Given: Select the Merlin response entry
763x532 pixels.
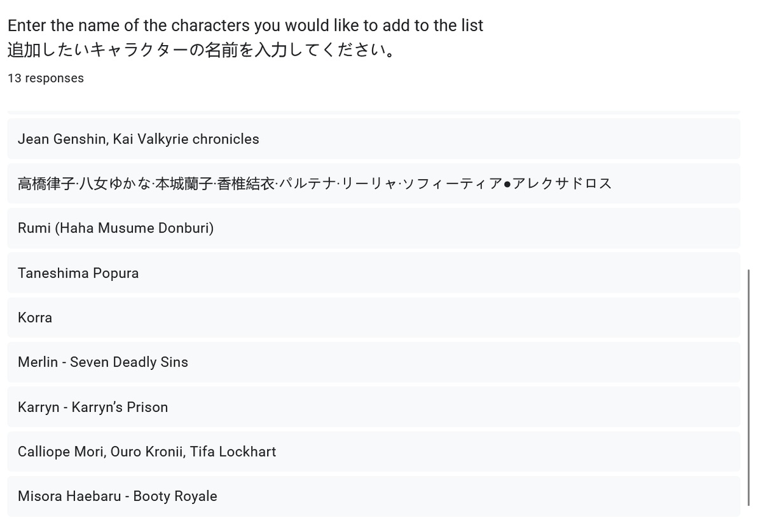Looking at the screenshot, I should pos(373,362).
